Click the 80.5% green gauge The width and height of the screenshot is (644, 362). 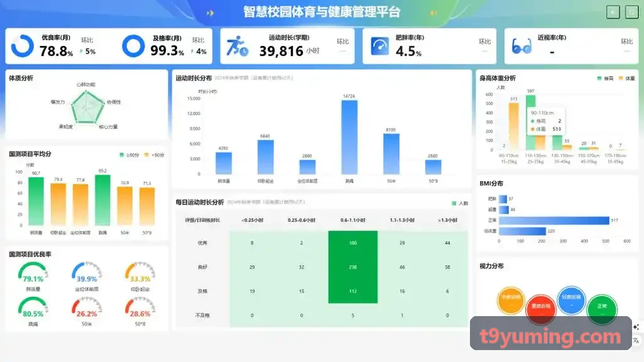click(33, 307)
